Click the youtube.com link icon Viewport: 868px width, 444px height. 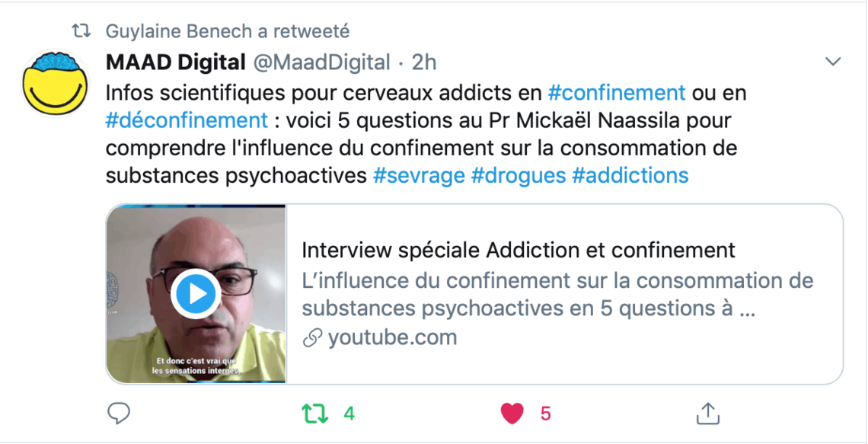[312, 337]
